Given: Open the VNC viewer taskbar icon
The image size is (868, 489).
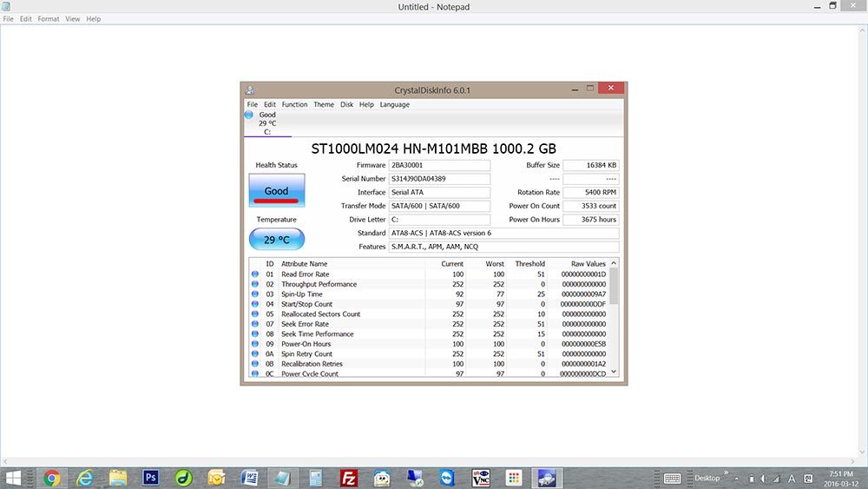Looking at the screenshot, I should coord(481,478).
